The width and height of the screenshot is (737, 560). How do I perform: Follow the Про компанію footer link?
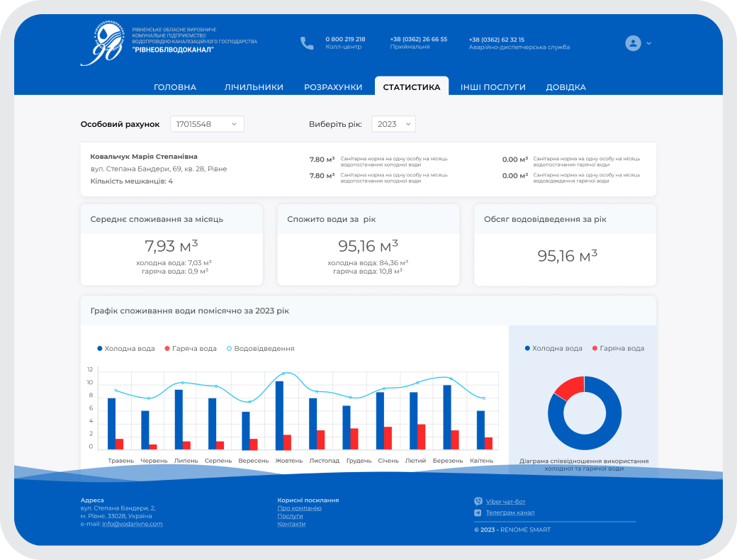pyautogui.click(x=299, y=508)
